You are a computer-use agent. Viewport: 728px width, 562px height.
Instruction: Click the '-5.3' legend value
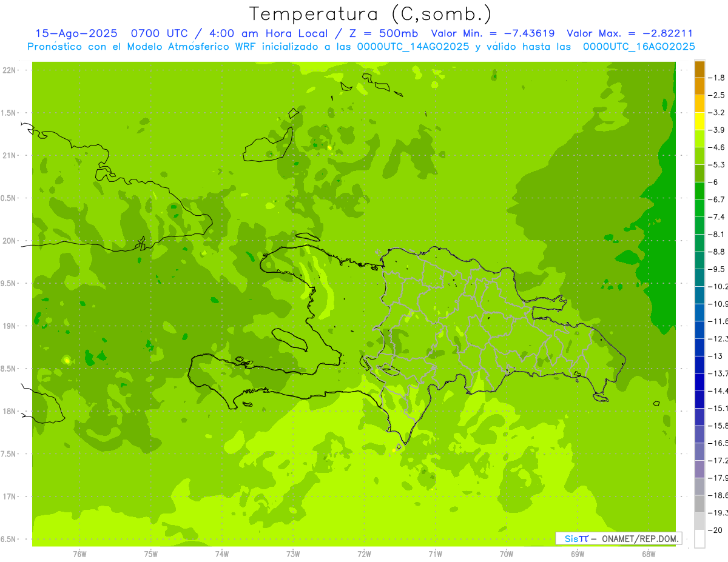[x=718, y=164]
